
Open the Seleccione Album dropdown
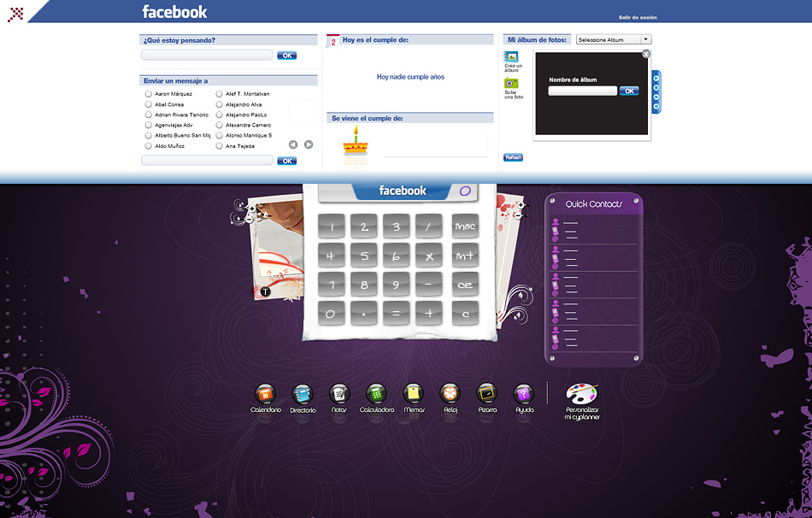point(614,39)
